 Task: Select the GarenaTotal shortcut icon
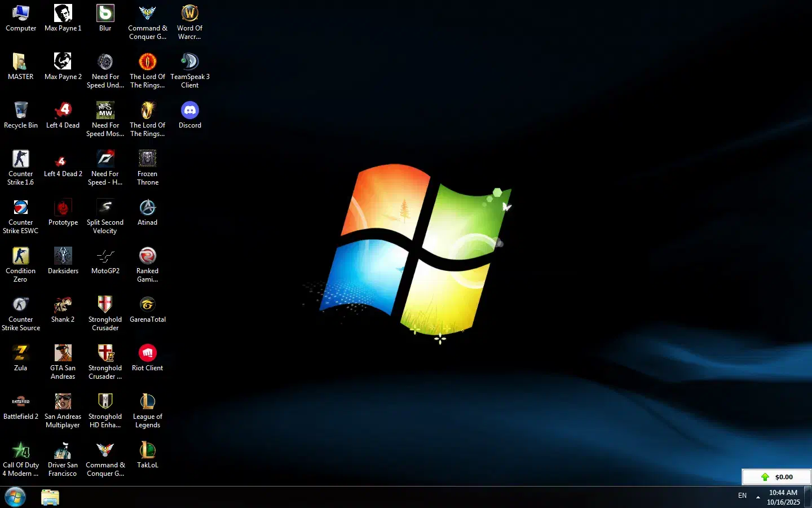click(x=147, y=305)
